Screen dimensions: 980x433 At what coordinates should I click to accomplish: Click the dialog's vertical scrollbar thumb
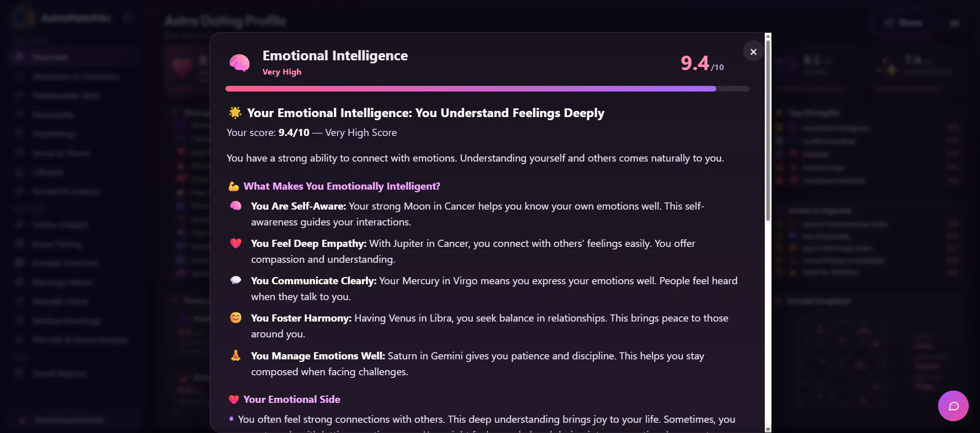coord(768,130)
